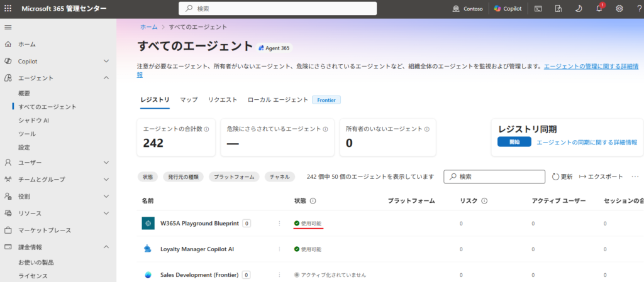Switch to the リクエスト tab
This screenshot has width=644, height=282.
point(223,100)
